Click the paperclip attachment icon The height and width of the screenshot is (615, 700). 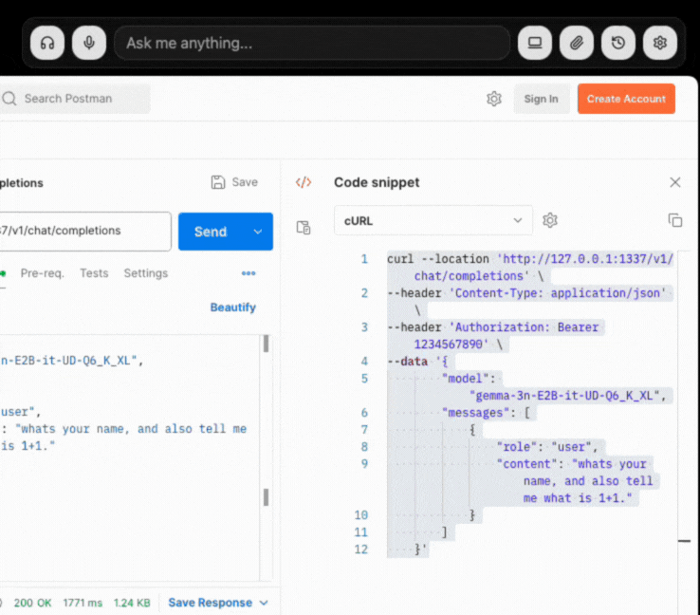point(577,43)
